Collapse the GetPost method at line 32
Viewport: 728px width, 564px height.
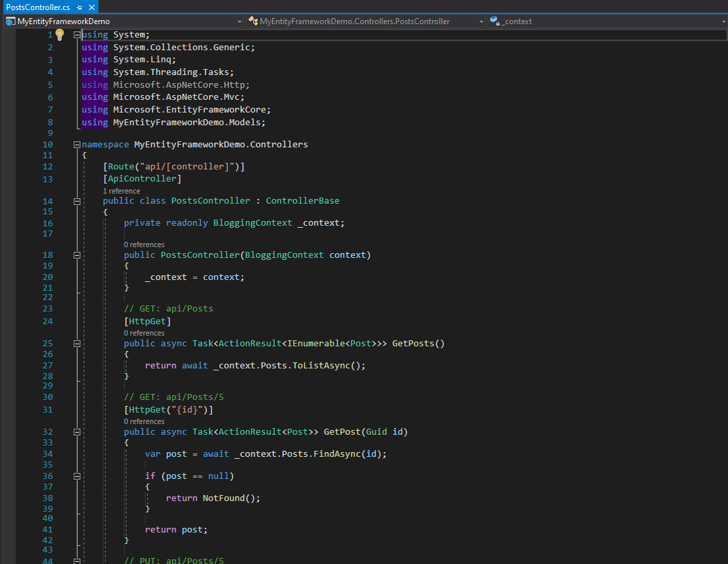[77, 432]
